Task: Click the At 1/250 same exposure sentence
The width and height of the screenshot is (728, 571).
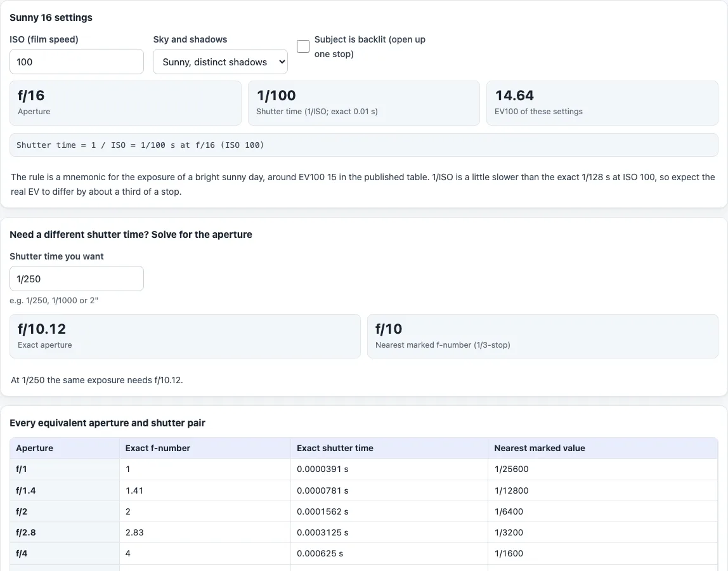Action: tap(97, 380)
